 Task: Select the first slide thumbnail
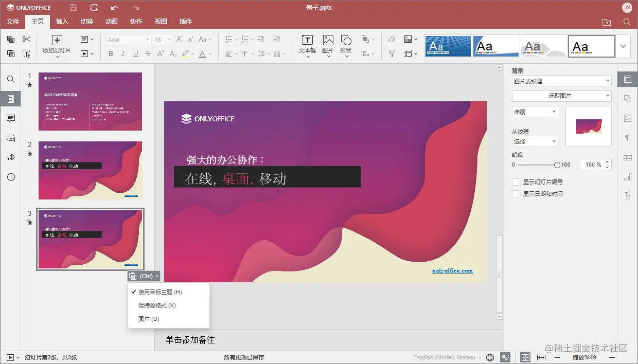[90, 100]
